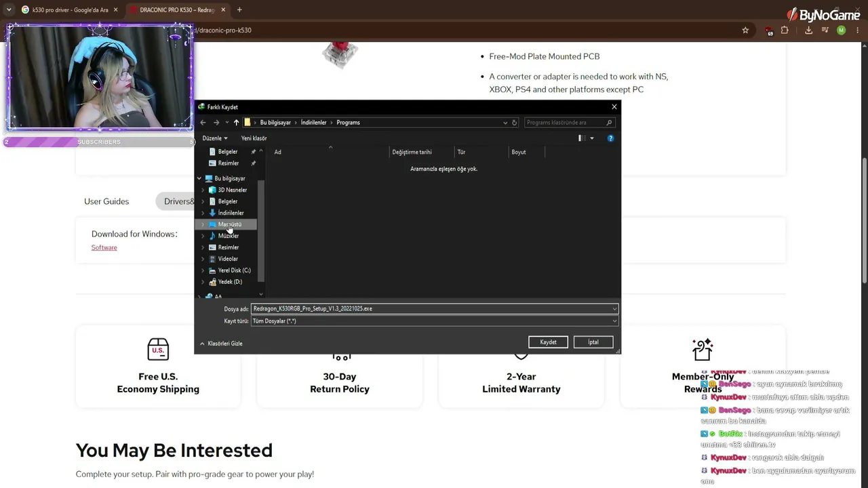Go forward in the save dialog navigation
Image resolution: width=868 pixels, height=488 pixels.
click(216, 123)
